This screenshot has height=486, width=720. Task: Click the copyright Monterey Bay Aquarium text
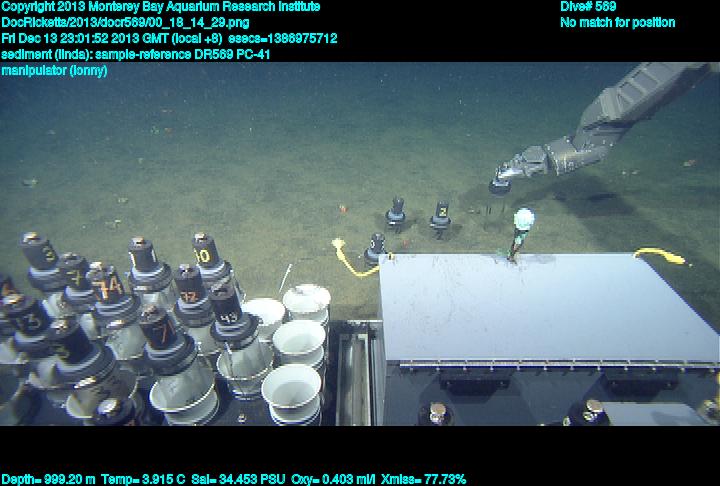pos(161,6)
